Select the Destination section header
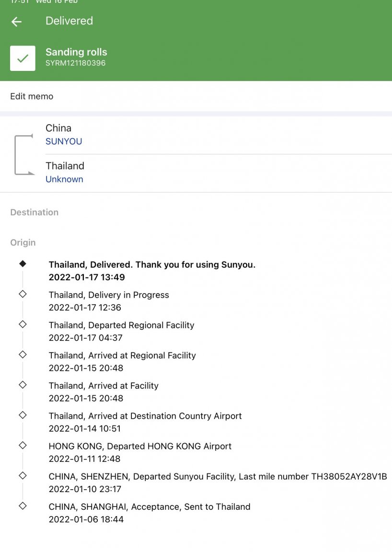392x552 pixels. [x=34, y=212]
